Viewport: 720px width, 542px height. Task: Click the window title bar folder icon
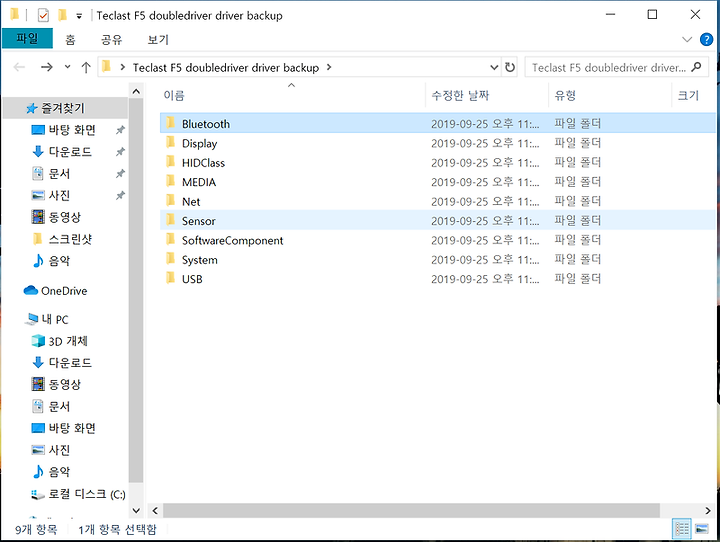click(15, 15)
